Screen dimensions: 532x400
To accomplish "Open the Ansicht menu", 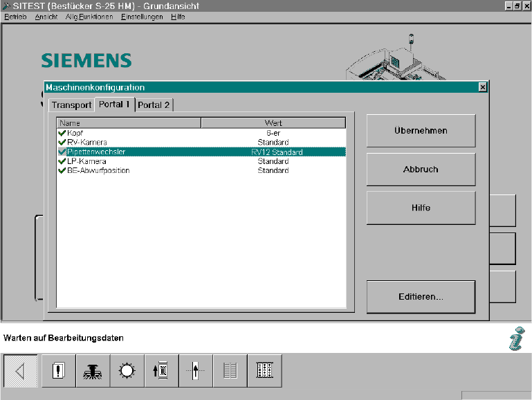I will click(x=46, y=17).
